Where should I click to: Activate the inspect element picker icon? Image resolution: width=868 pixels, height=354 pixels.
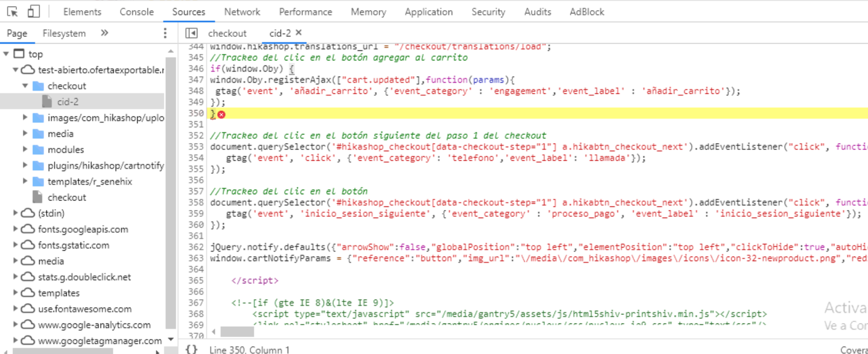[x=13, y=12]
